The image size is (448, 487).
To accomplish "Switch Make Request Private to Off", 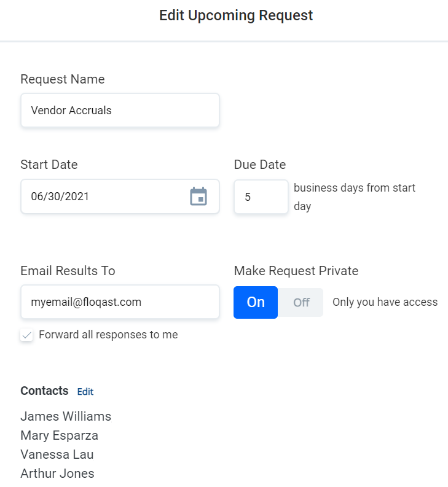I will click(x=301, y=303).
